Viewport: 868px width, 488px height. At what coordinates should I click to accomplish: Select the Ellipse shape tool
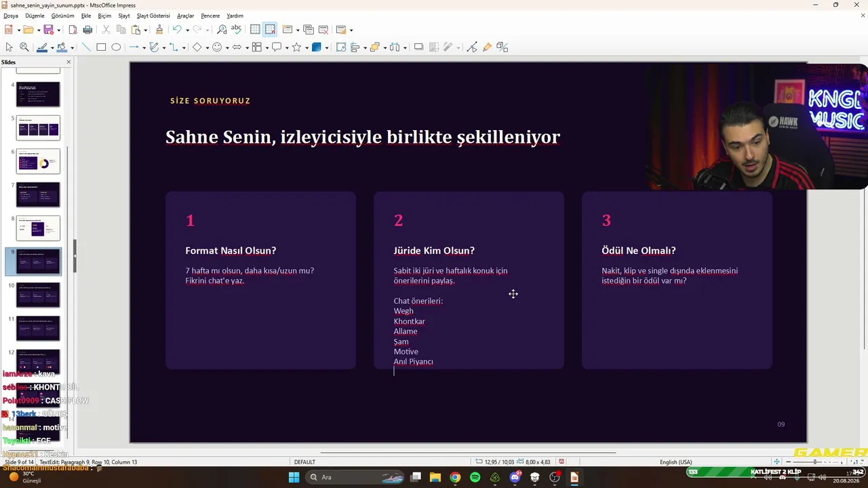116,47
